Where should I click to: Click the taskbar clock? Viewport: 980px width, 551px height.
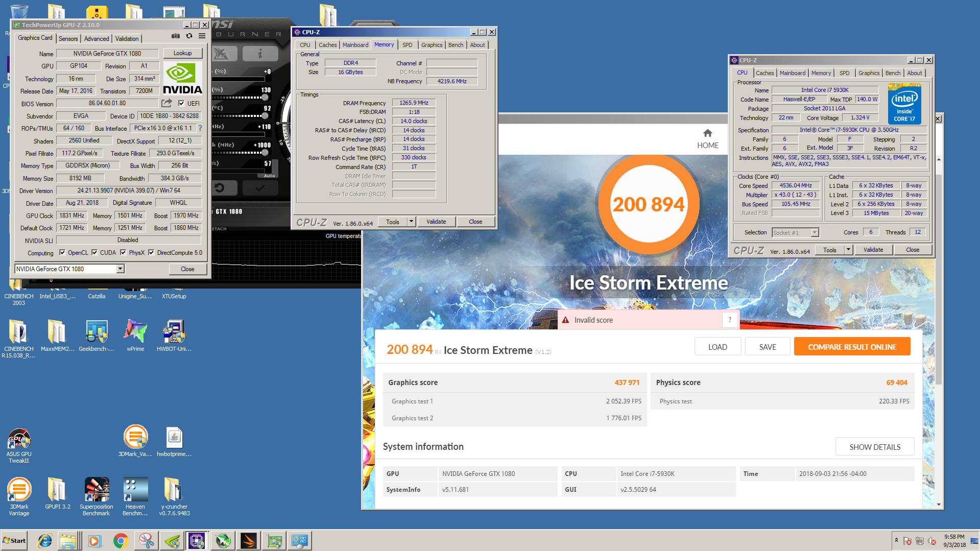click(x=954, y=541)
